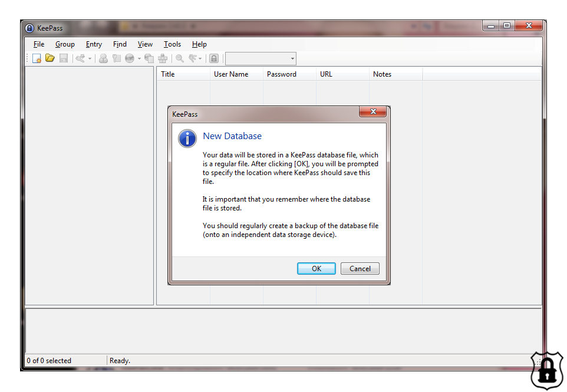Open the Entry menu
Screen dimensions: 567x392
(x=94, y=44)
